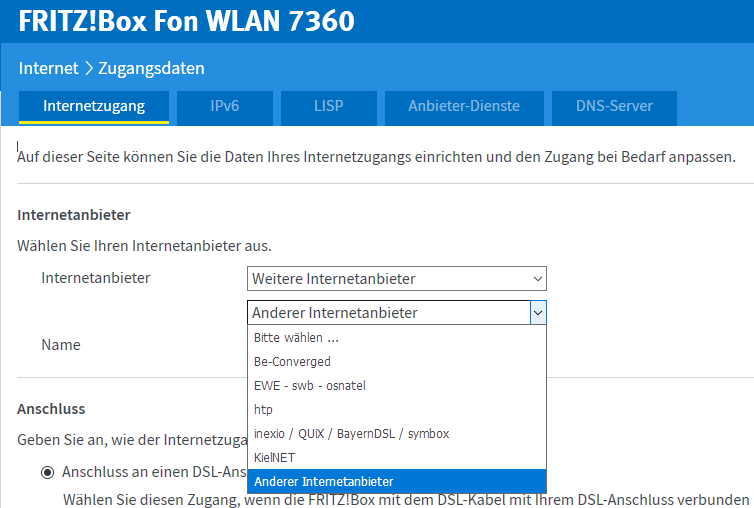The width and height of the screenshot is (754, 508).
Task: Collapse the Anderer Internetanbieter dropdown arrow
Action: pyautogui.click(x=538, y=313)
